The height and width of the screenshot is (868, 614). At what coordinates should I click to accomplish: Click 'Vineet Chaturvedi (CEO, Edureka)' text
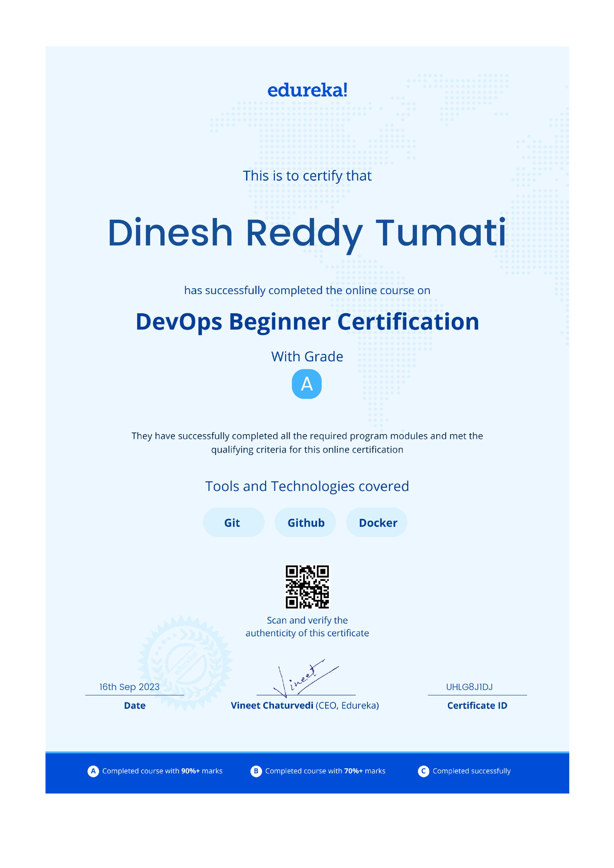pos(305,705)
